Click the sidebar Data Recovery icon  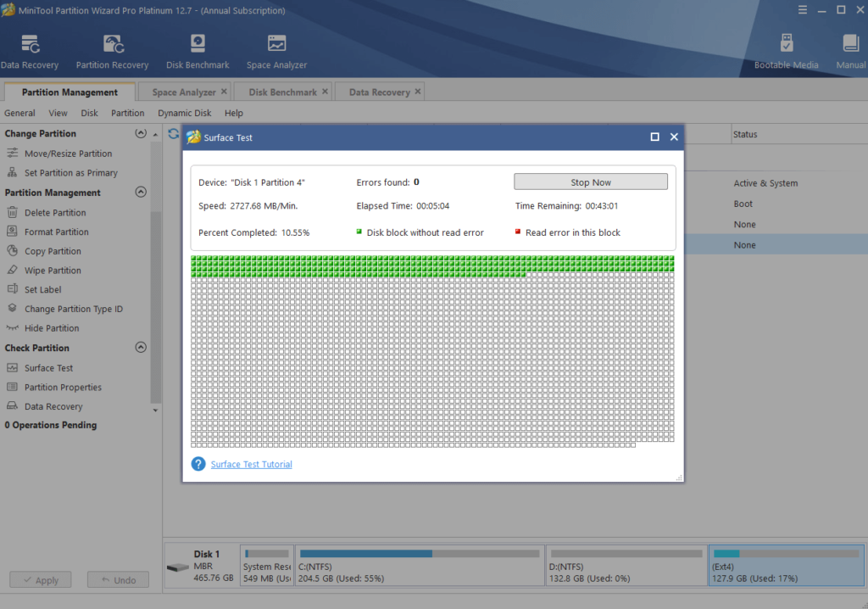point(12,405)
